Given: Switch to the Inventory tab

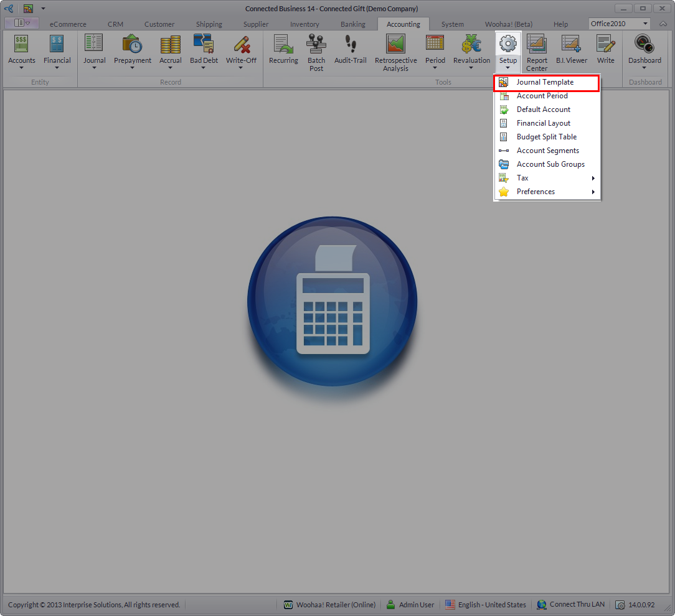Looking at the screenshot, I should (304, 24).
